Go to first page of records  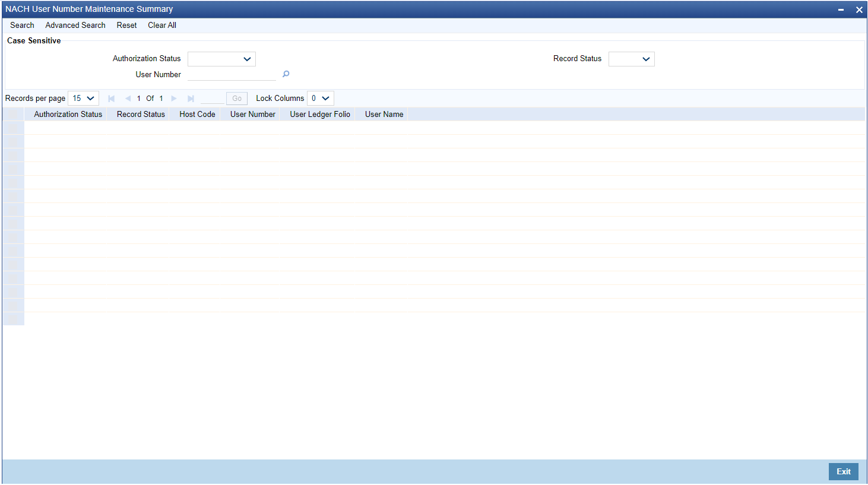pyautogui.click(x=111, y=99)
